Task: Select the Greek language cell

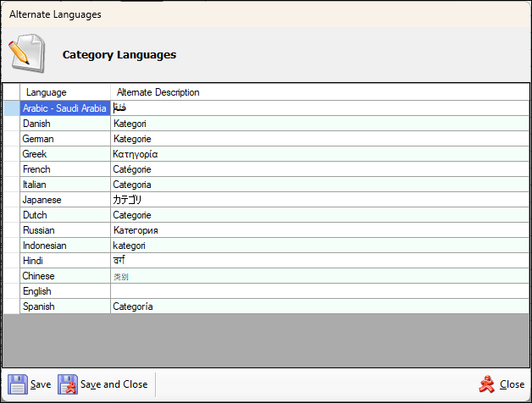Action: pos(65,154)
